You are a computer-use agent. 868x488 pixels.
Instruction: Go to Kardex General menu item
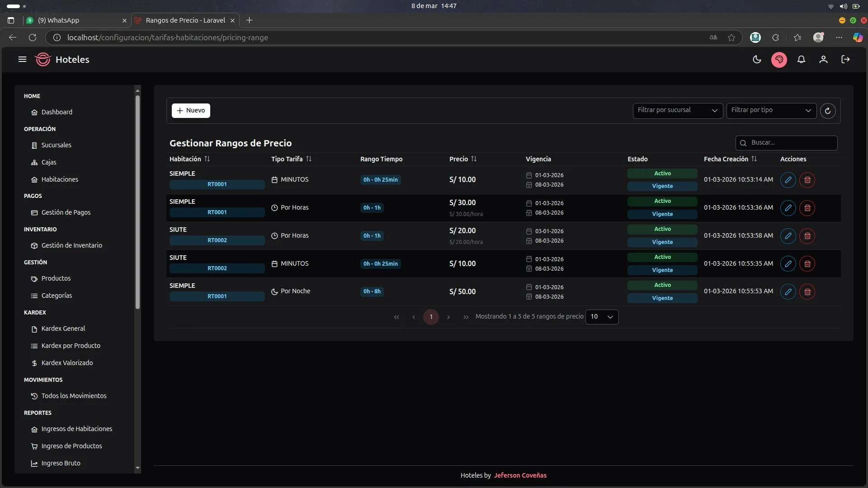[x=63, y=328]
